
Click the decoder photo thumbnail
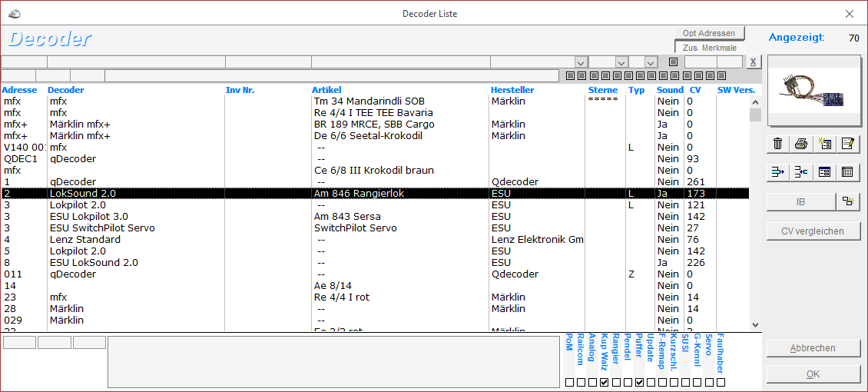coord(813,91)
